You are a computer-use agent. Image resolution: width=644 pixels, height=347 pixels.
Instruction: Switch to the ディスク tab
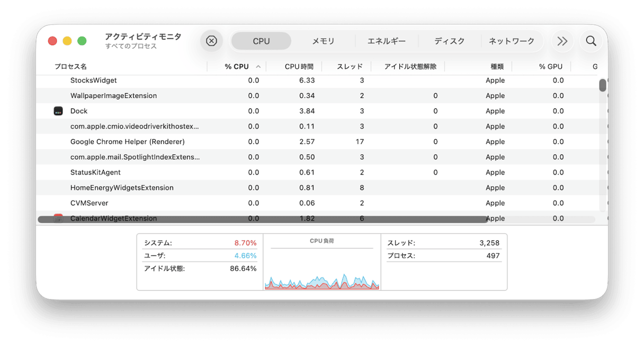450,41
